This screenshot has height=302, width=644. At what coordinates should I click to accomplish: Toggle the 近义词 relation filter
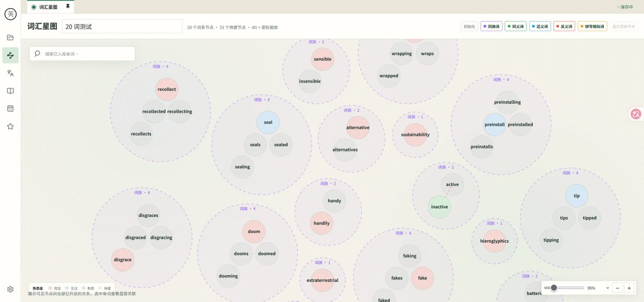540,26
